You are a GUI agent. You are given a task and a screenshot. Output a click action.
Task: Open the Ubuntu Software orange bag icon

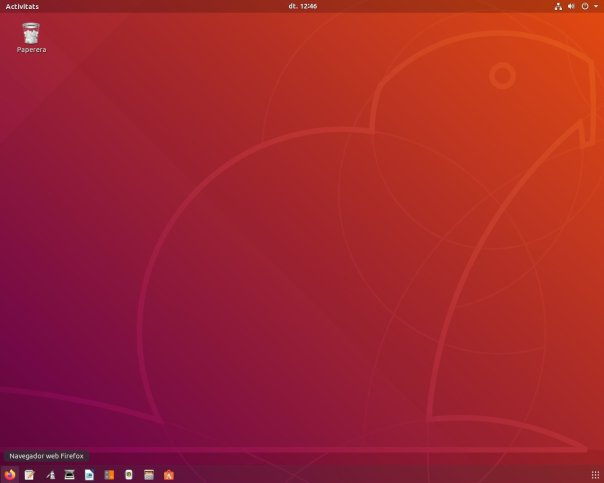169,475
